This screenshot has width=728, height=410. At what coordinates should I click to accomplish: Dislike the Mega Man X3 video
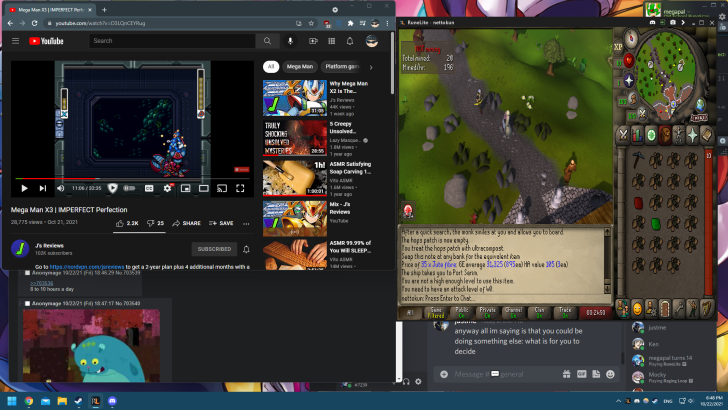pos(156,223)
